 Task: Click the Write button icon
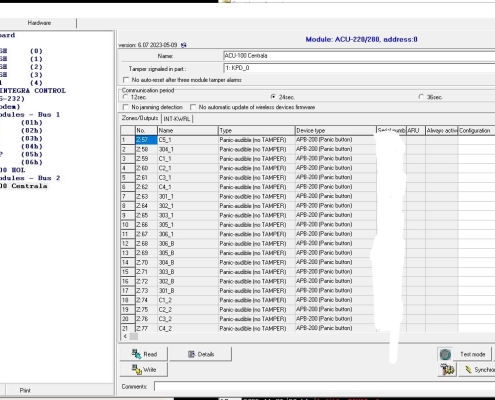(x=136, y=369)
